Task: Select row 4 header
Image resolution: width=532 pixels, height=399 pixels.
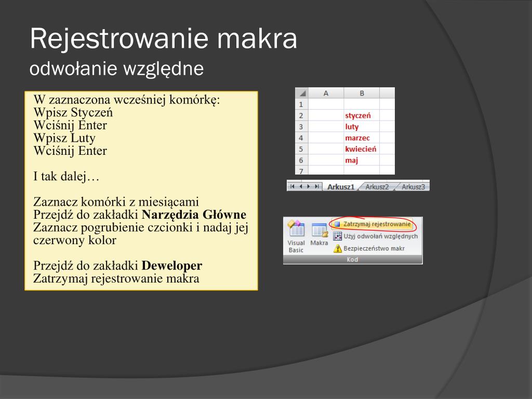Action: coord(301,138)
